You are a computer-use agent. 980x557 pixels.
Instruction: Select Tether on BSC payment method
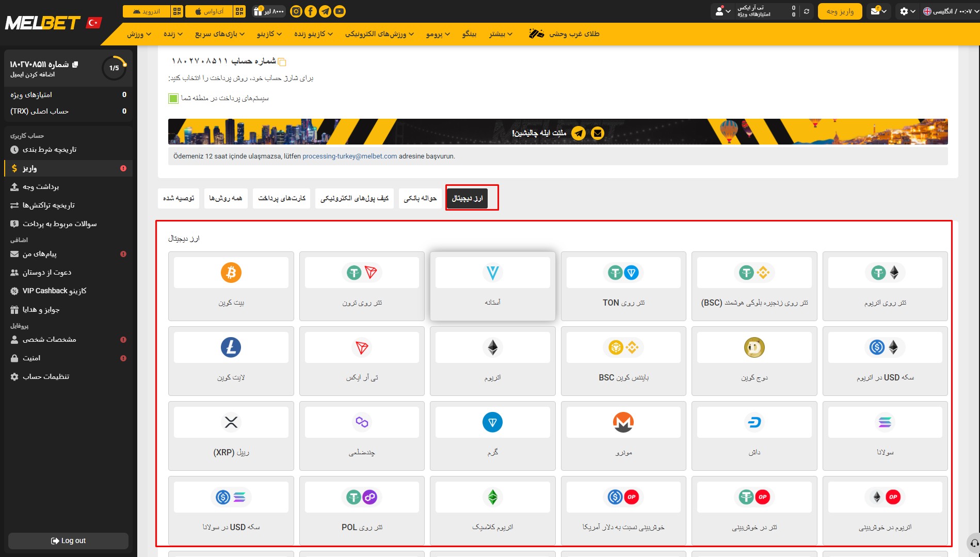tap(754, 286)
